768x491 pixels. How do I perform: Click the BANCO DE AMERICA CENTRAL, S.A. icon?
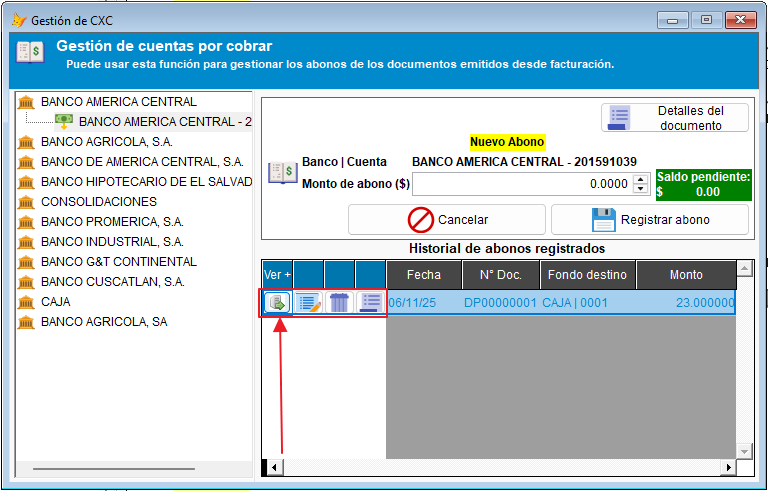(x=26, y=162)
